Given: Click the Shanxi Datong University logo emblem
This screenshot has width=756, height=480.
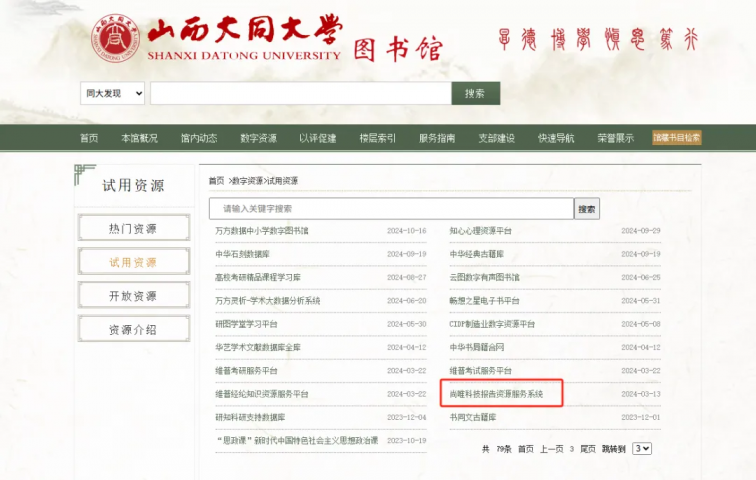Looking at the screenshot, I should (119, 38).
